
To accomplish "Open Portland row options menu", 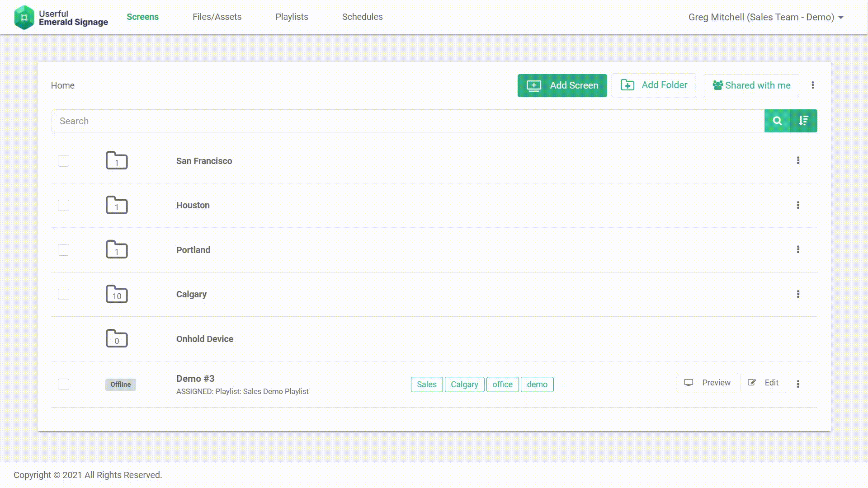I will click(798, 249).
